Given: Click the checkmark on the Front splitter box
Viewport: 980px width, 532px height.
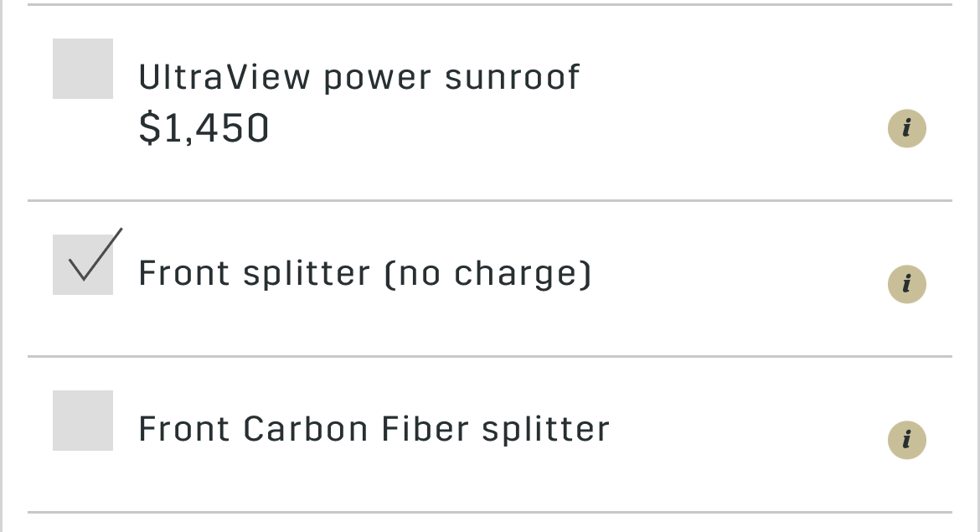Looking at the screenshot, I should point(95,255).
